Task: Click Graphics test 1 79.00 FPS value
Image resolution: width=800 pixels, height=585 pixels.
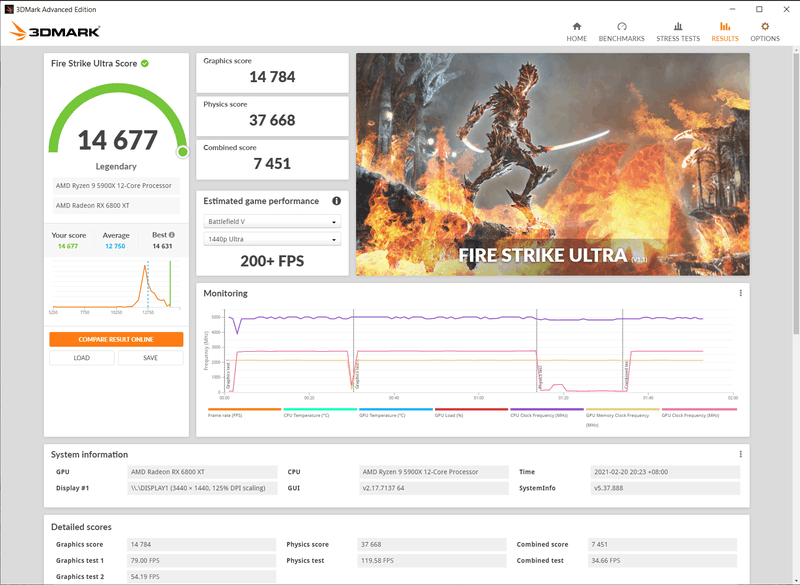Action: (x=202, y=561)
